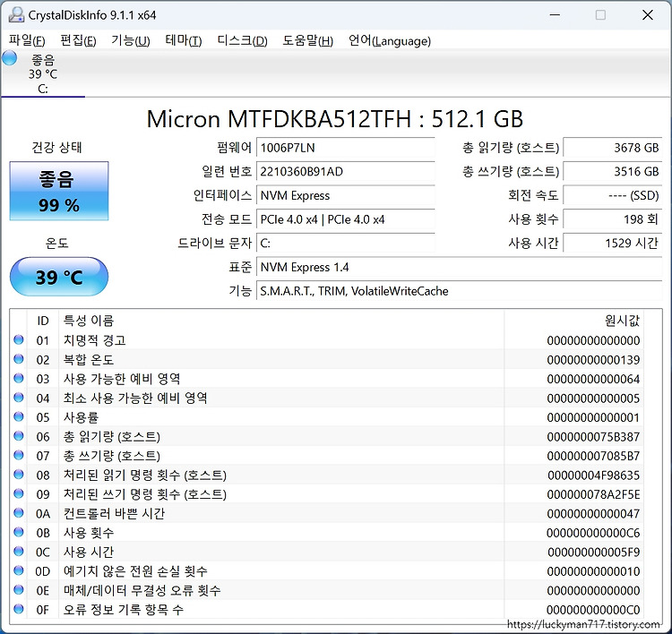Viewport: 672px width, 634px height.
Task: Select the 예기치 않은 전원 손실 횟수 row
Action: (x=326, y=571)
